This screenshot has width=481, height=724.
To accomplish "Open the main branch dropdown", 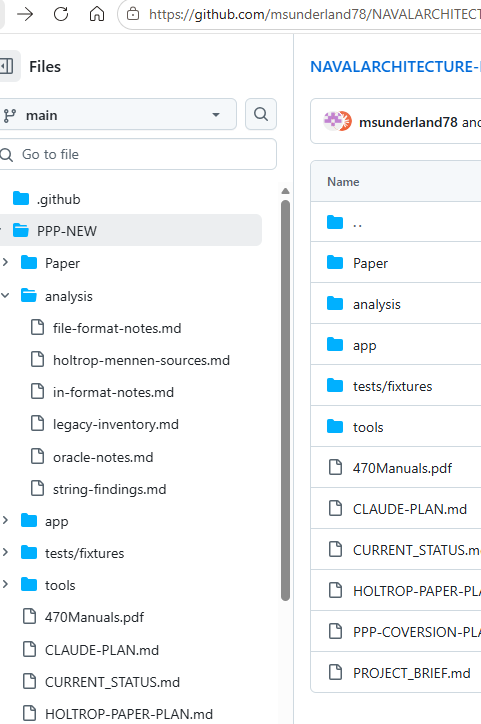I will 117,115.
